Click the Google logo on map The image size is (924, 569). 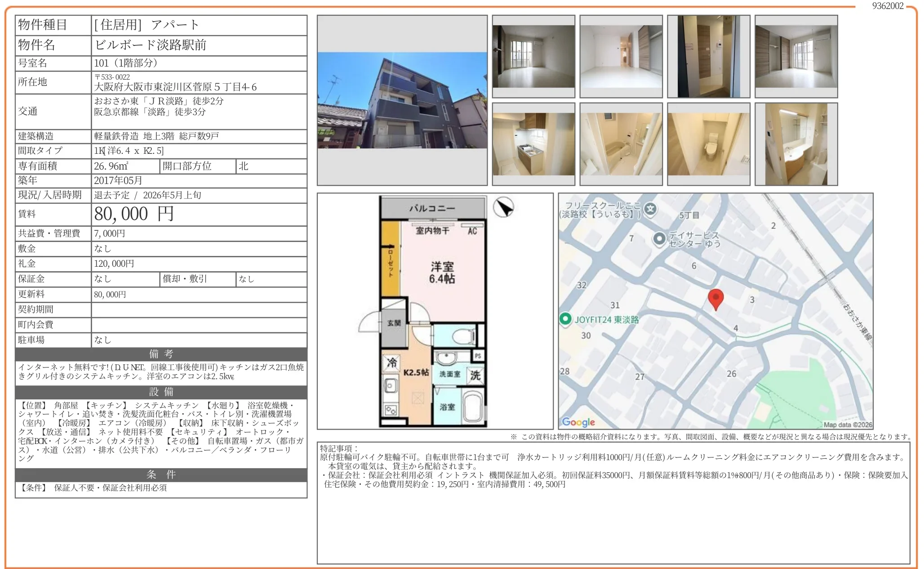point(578,422)
